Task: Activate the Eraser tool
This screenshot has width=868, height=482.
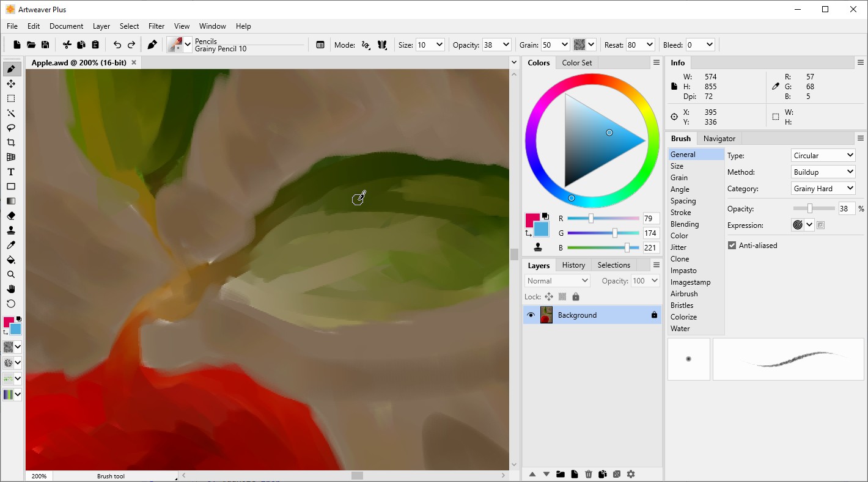Action: pos(11,216)
